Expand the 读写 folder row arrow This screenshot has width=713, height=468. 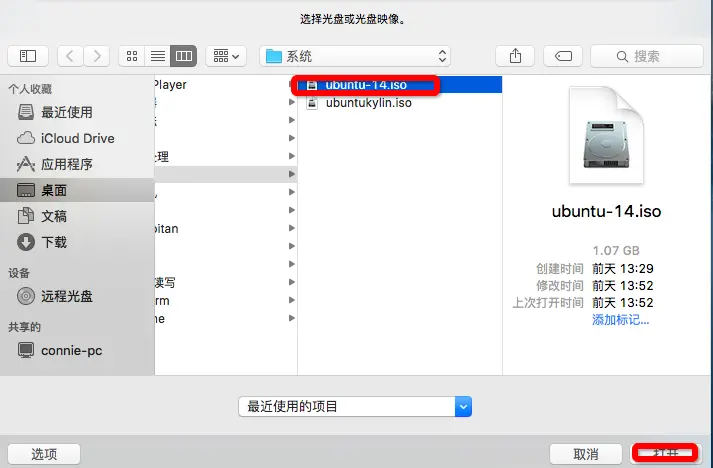tap(291, 282)
